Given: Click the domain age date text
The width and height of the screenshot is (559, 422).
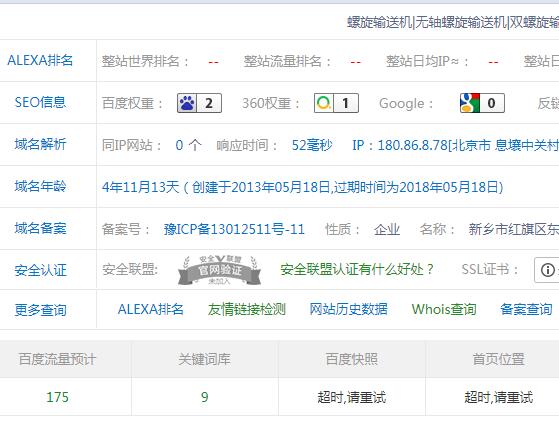Looking at the screenshot, I should [303, 187].
